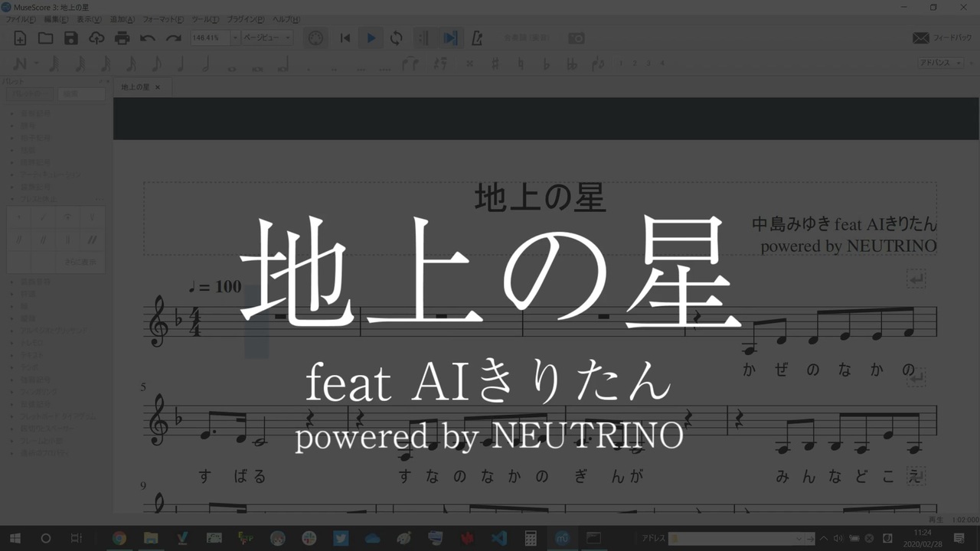980x551 pixels.
Task: Select the eighth note duration
Action: 156,64
